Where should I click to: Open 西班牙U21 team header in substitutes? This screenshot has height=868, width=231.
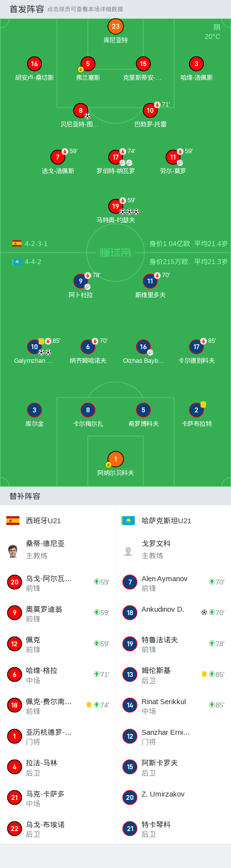click(x=58, y=520)
